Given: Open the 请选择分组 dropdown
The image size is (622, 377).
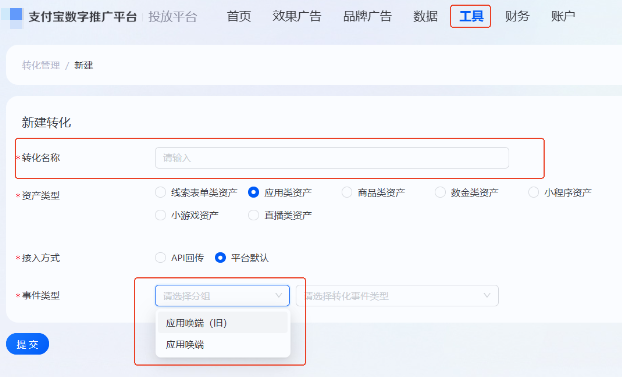Looking at the screenshot, I should pyautogui.click(x=222, y=296).
